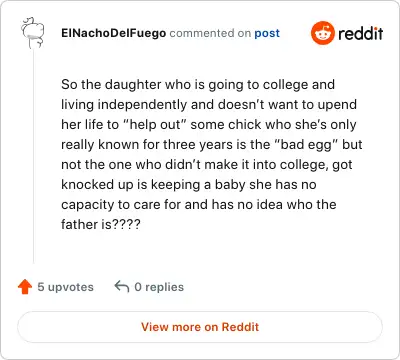Click the "commented on" gray text
Image resolution: width=400 pixels, height=360 pixels.
(x=210, y=33)
